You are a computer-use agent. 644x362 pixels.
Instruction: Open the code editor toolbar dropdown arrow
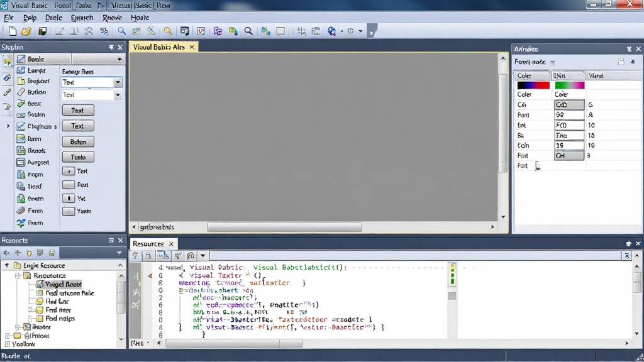(203, 256)
